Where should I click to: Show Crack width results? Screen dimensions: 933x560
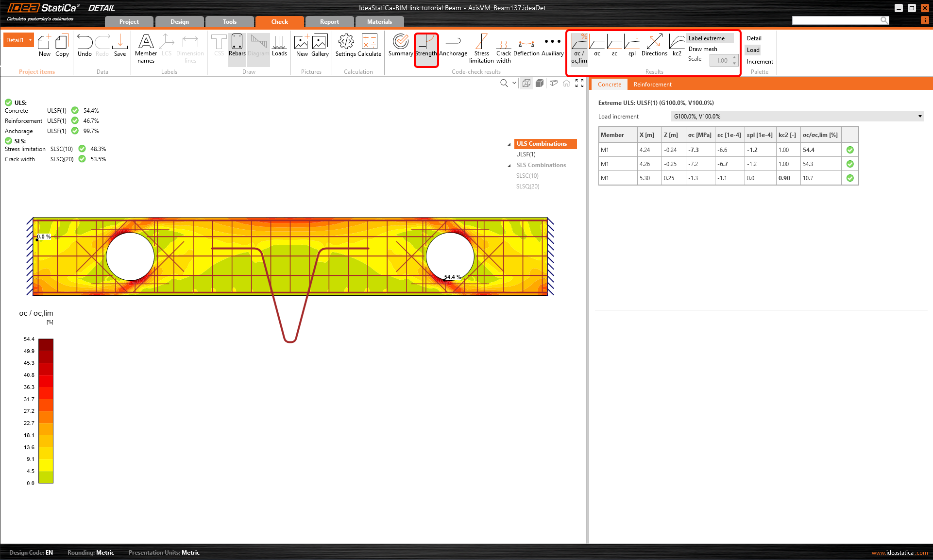[503, 49]
